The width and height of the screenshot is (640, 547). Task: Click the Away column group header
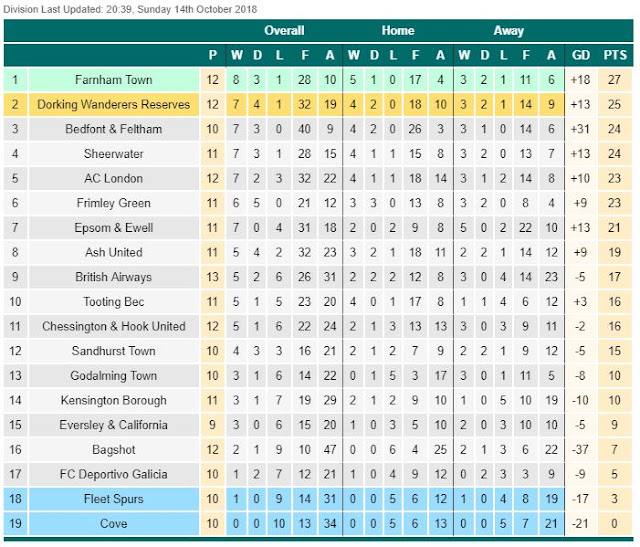click(508, 31)
